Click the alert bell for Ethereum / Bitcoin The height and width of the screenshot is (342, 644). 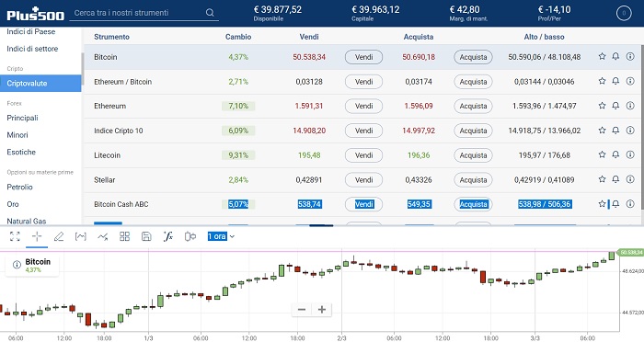(x=615, y=81)
